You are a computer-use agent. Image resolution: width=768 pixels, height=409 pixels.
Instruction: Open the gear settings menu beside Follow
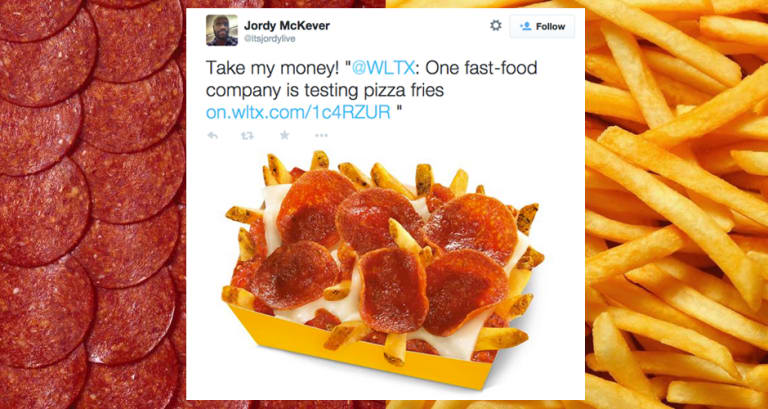coord(496,25)
